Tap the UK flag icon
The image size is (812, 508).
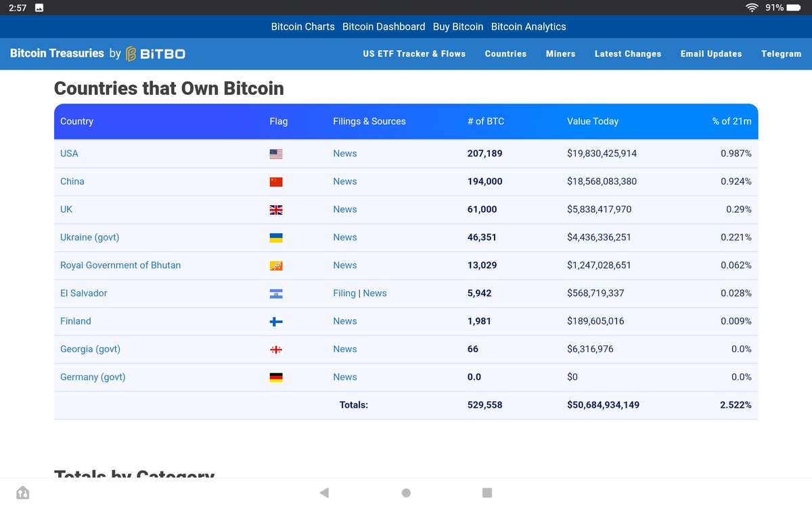[x=276, y=209]
